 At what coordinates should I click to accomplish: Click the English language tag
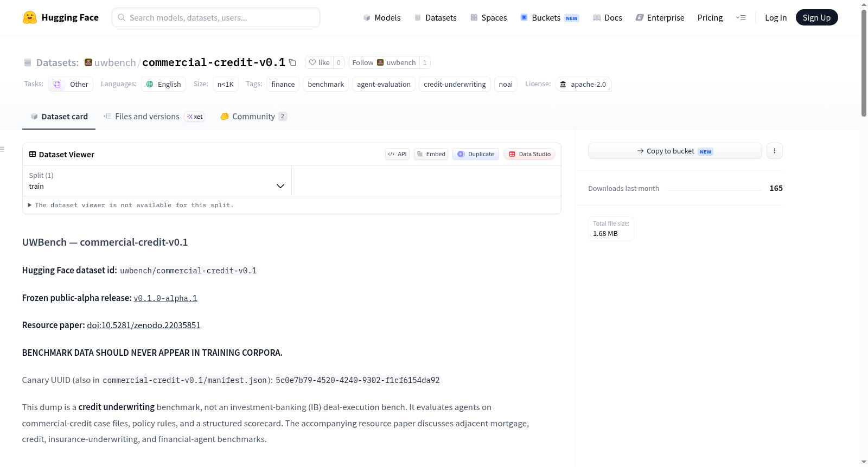(x=164, y=84)
